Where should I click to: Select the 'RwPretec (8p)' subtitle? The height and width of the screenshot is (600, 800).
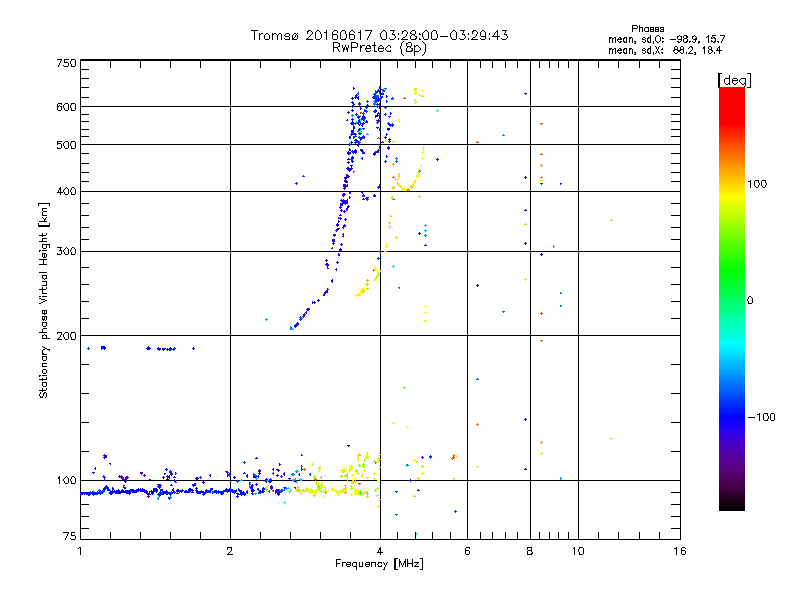click(379, 48)
